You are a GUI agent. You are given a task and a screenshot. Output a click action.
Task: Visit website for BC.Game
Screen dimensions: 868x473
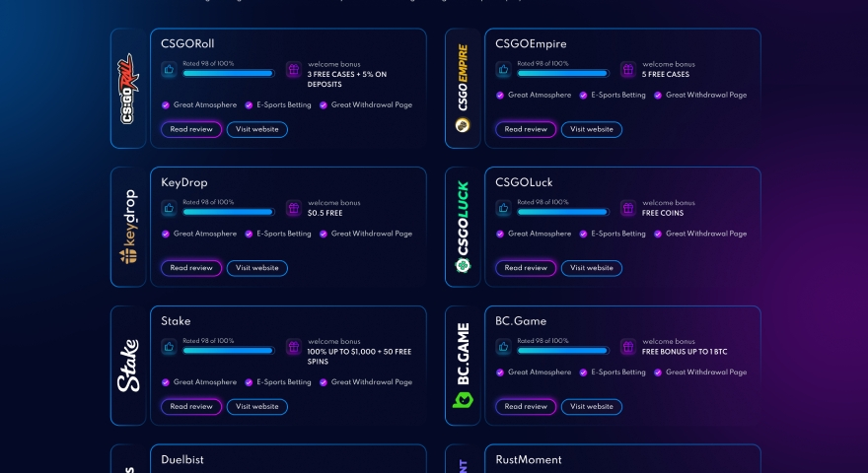[x=591, y=407]
